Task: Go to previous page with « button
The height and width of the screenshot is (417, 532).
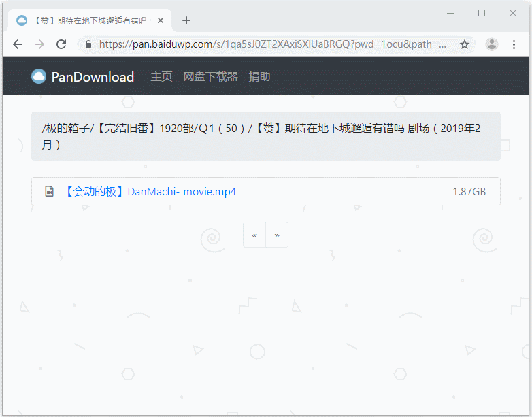Action: coord(254,235)
